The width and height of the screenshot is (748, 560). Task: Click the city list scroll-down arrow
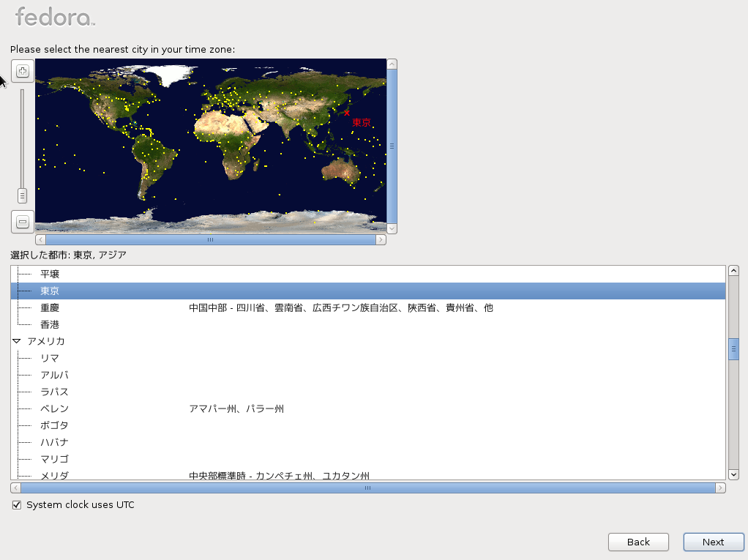(733, 474)
